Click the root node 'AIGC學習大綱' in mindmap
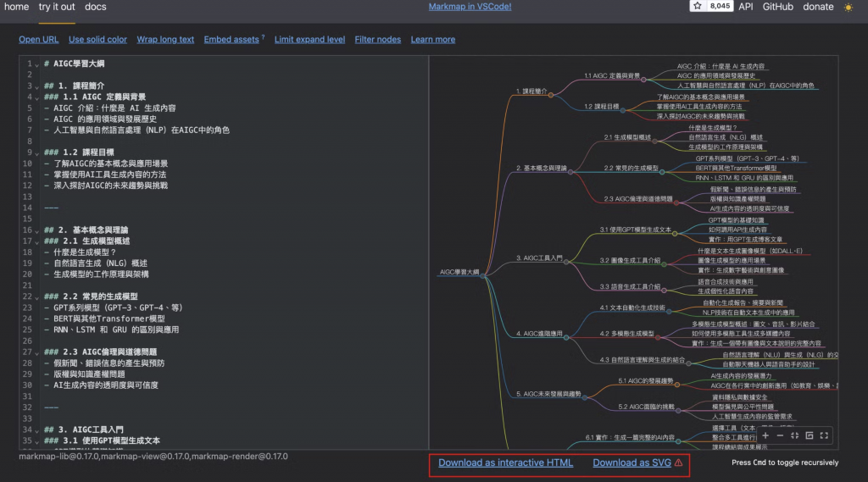 (x=459, y=272)
